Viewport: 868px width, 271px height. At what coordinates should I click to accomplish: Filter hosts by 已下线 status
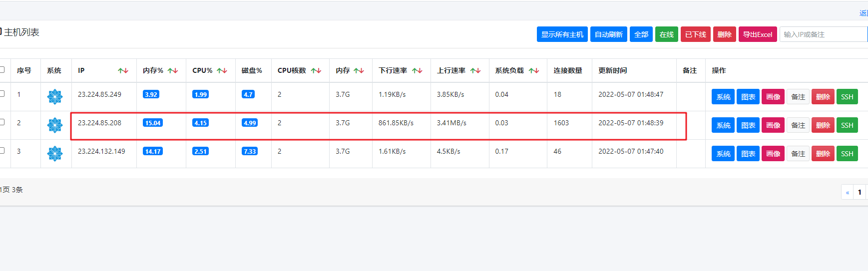695,34
